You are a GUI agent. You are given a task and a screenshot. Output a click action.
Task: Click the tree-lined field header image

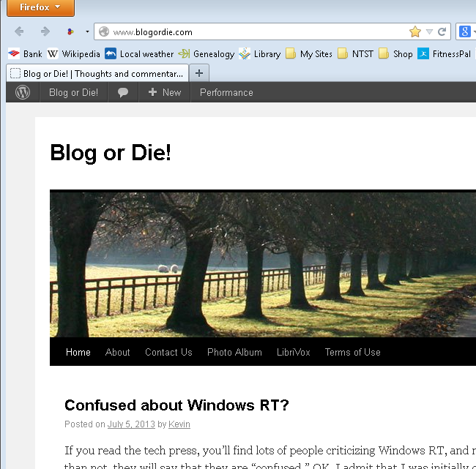(x=263, y=263)
